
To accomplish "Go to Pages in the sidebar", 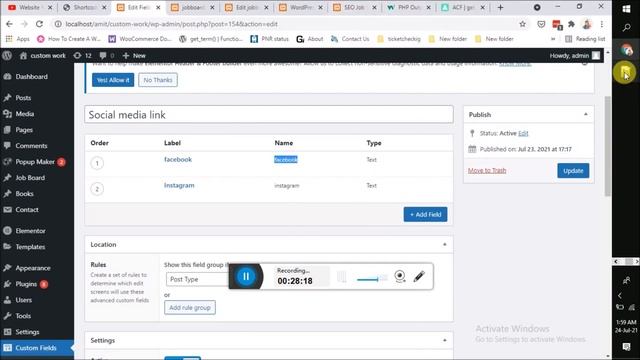I will click(24, 130).
